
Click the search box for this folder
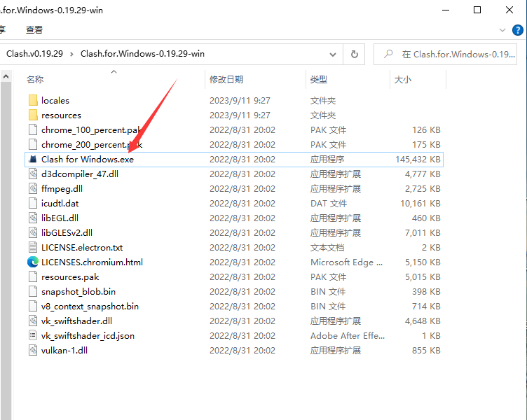tap(445, 54)
